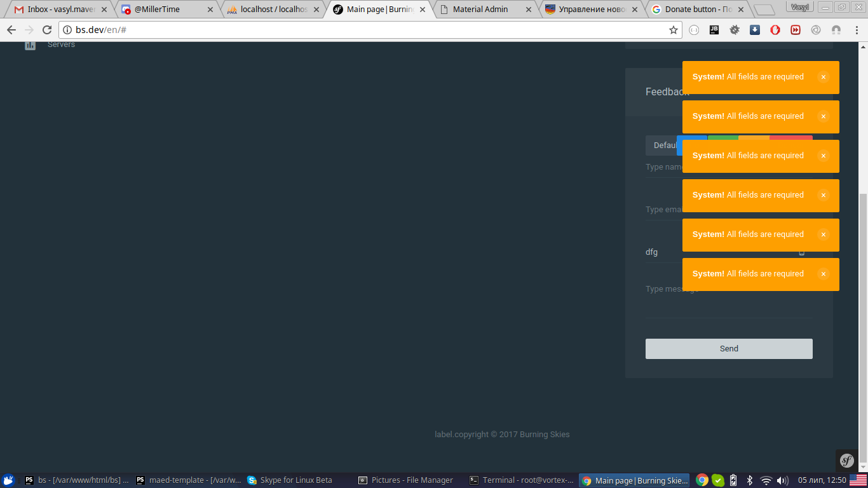
Task: Open the battery indicator in tray
Action: click(x=733, y=480)
